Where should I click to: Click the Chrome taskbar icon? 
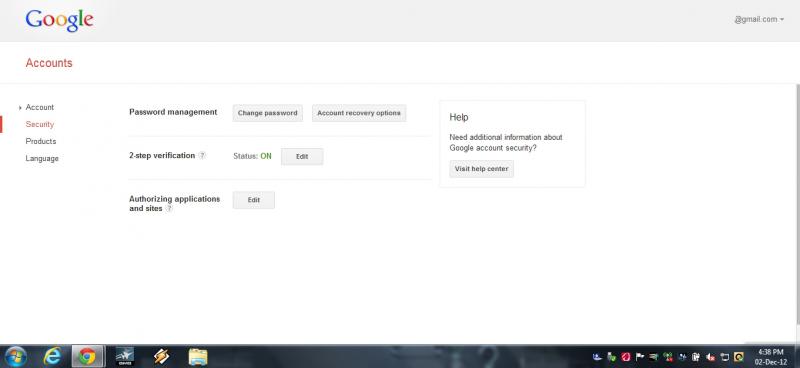point(87,356)
